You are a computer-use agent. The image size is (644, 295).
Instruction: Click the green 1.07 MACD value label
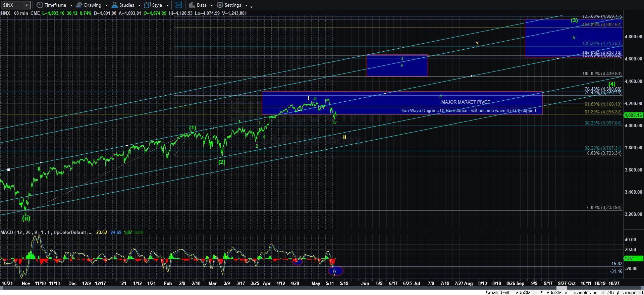(633, 258)
